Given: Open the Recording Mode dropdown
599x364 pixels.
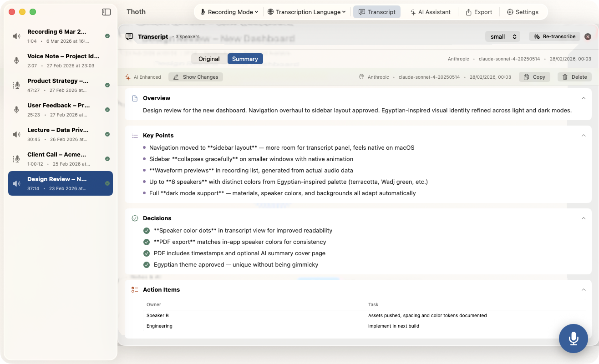Looking at the screenshot, I should point(229,12).
